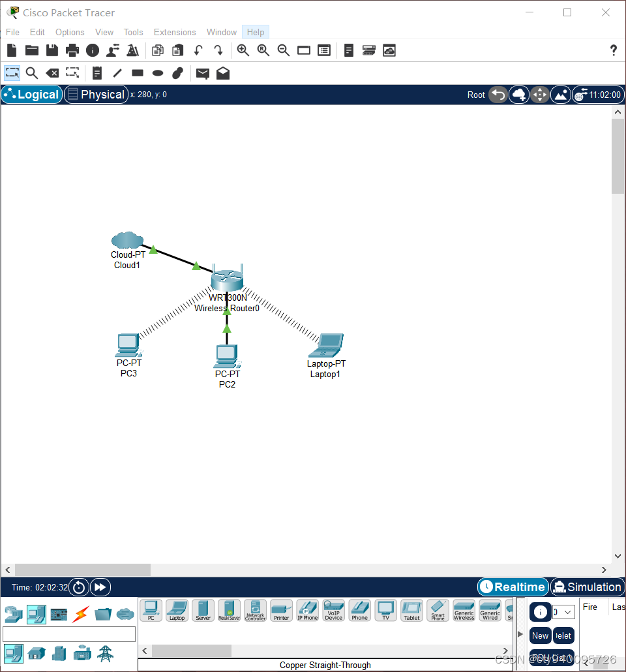The image size is (626, 672).
Task: Add a complex PDU with open envelope
Action: (223, 73)
